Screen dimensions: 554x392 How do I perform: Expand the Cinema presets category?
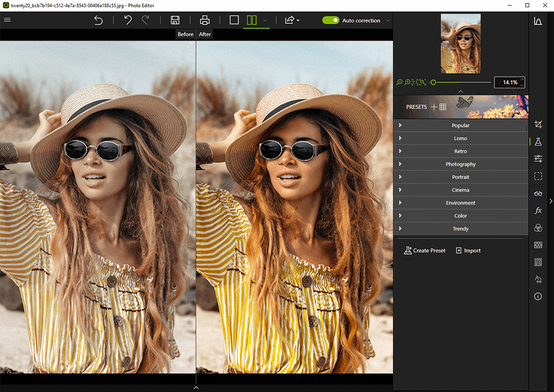(461, 190)
